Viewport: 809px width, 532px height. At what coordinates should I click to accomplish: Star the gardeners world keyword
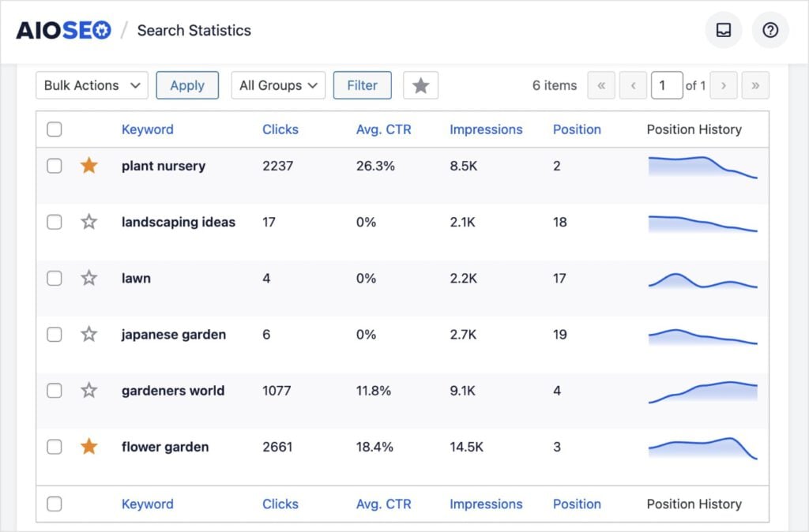[88, 390]
